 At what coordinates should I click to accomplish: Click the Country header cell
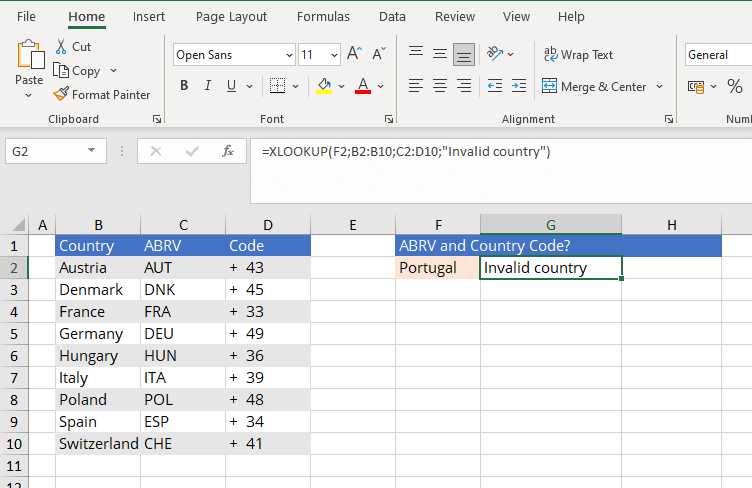click(x=98, y=245)
